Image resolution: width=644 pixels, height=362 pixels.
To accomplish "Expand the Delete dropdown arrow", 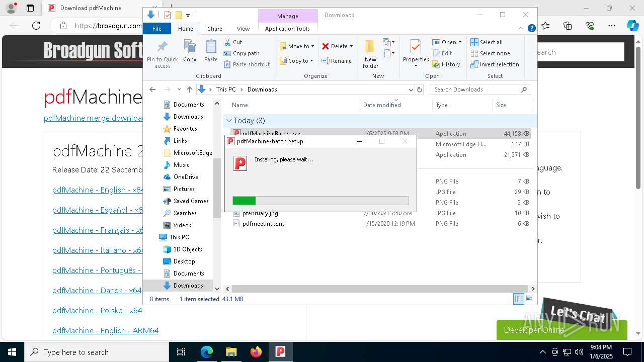I will click(x=351, y=46).
